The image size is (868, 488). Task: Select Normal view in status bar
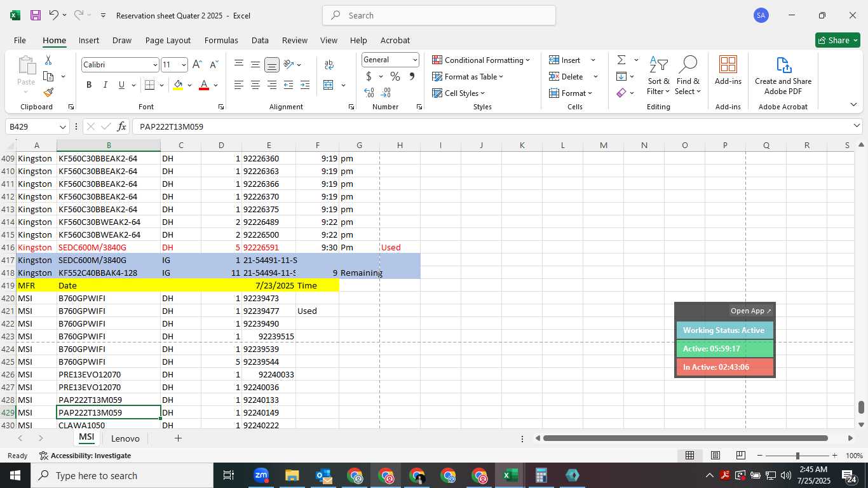click(689, 456)
